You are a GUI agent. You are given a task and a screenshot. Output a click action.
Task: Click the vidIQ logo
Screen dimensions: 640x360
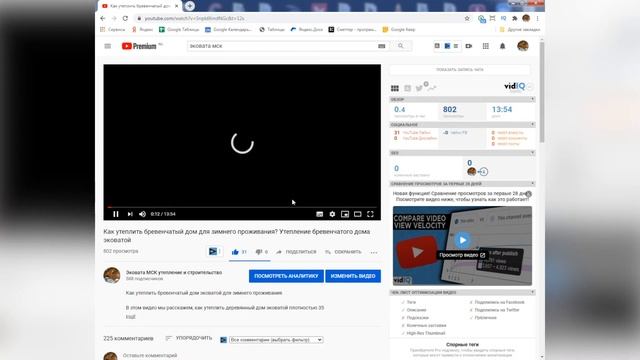pos(515,86)
